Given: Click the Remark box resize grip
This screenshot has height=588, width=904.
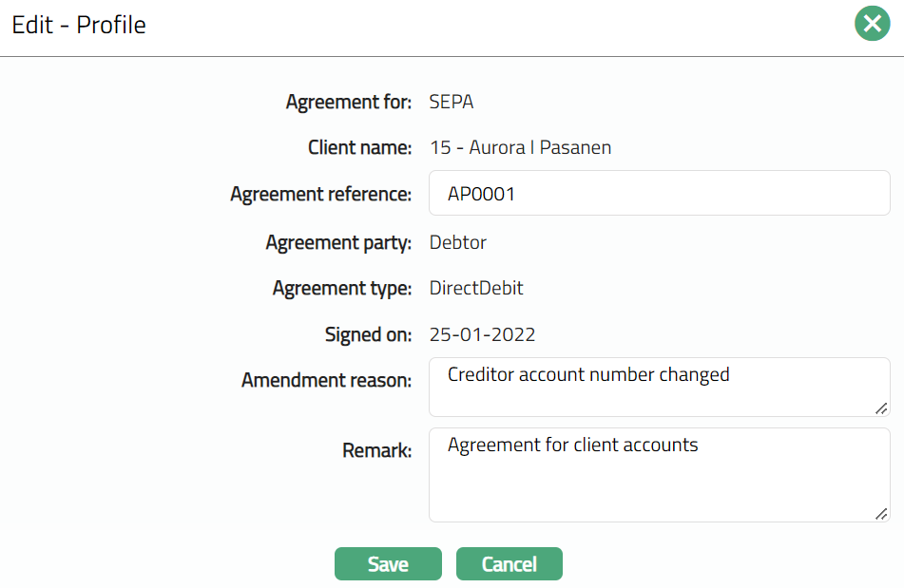Looking at the screenshot, I should pos(881,513).
